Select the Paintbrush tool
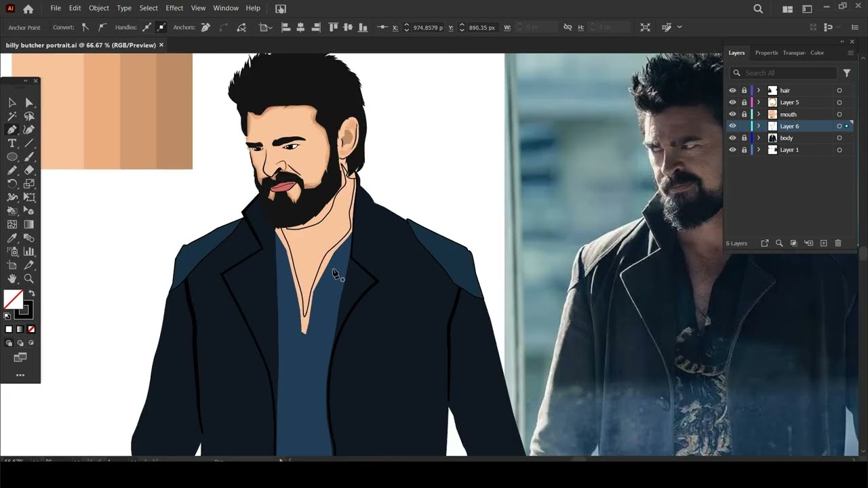The width and height of the screenshot is (868, 488). click(x=29, y=157)
